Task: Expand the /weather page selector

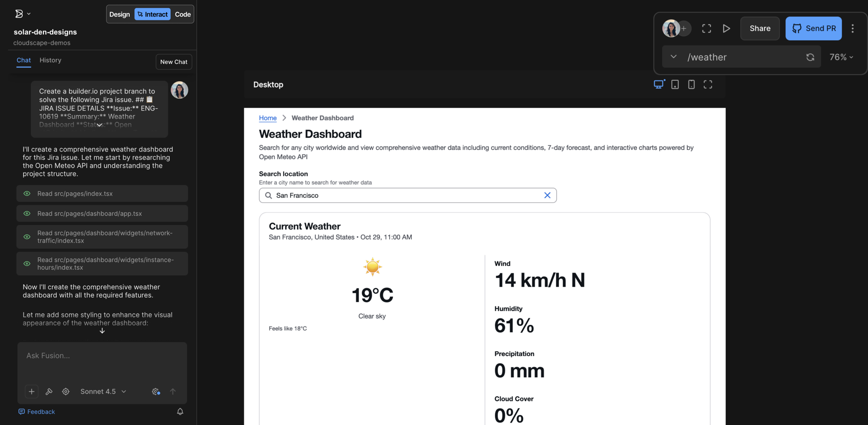Action: (x=674, y=57)
